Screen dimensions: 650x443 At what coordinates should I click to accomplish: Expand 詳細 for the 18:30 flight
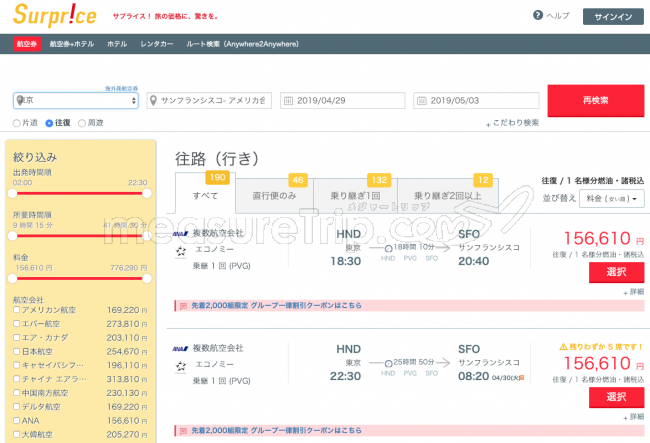pos(634,292)
